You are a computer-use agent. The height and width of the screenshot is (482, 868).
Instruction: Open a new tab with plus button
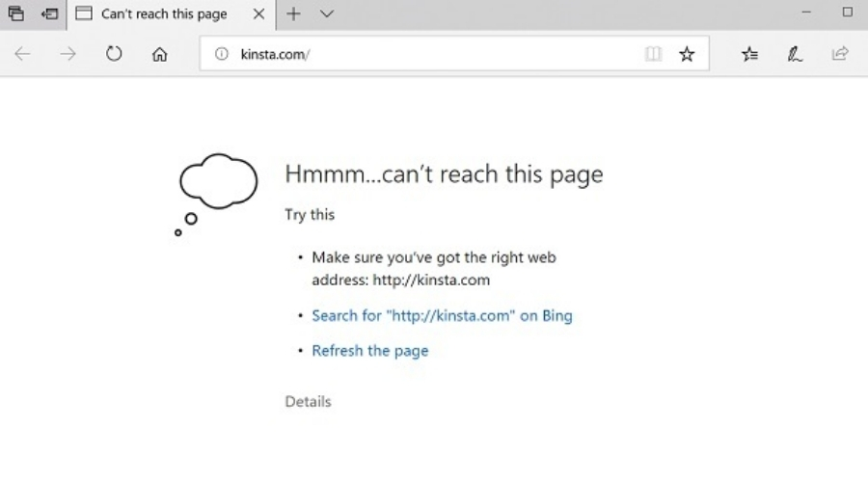click(294, 14)
